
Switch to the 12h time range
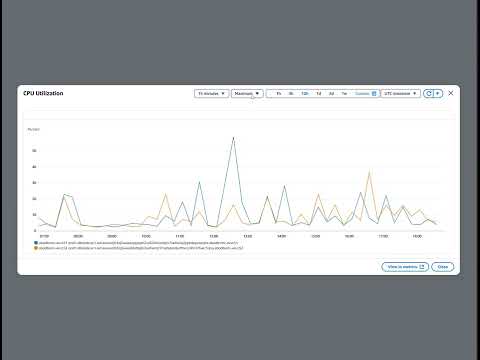304,94
